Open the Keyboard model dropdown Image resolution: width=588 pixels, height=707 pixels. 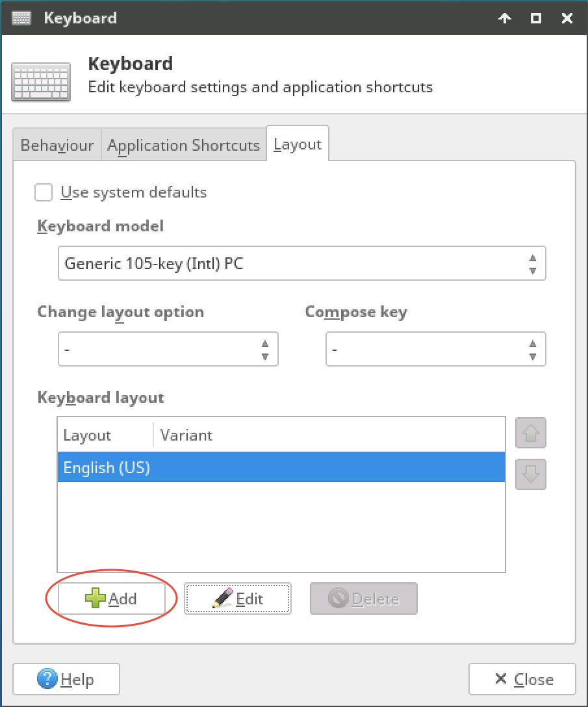(x=301, y=264)
